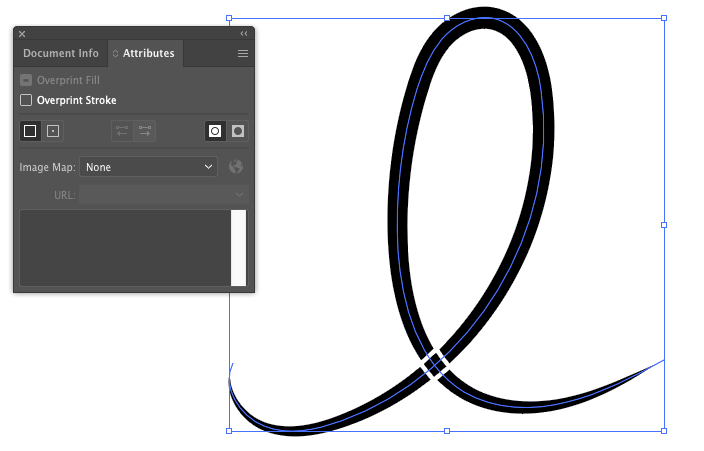Click Reverse Path Direction Off icon

[122, 131]
